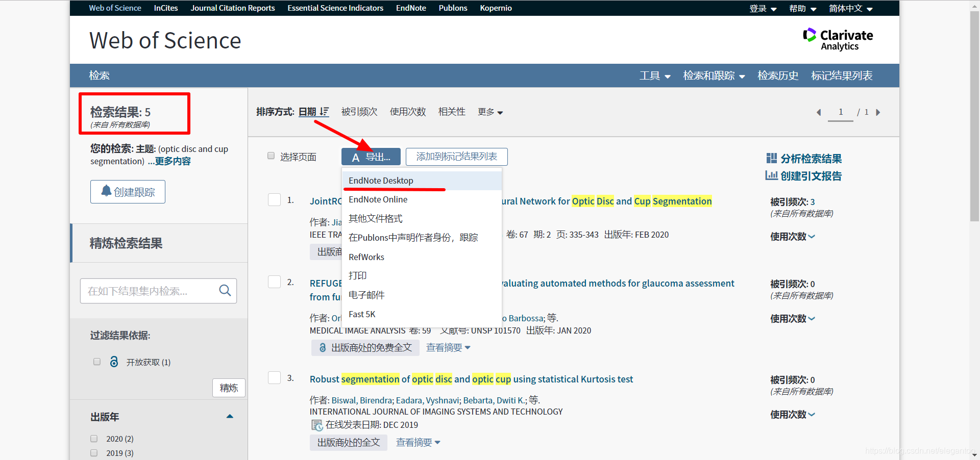Expand 使用次数 for result 1
980x460 pixels.
[x=793, y=236]
